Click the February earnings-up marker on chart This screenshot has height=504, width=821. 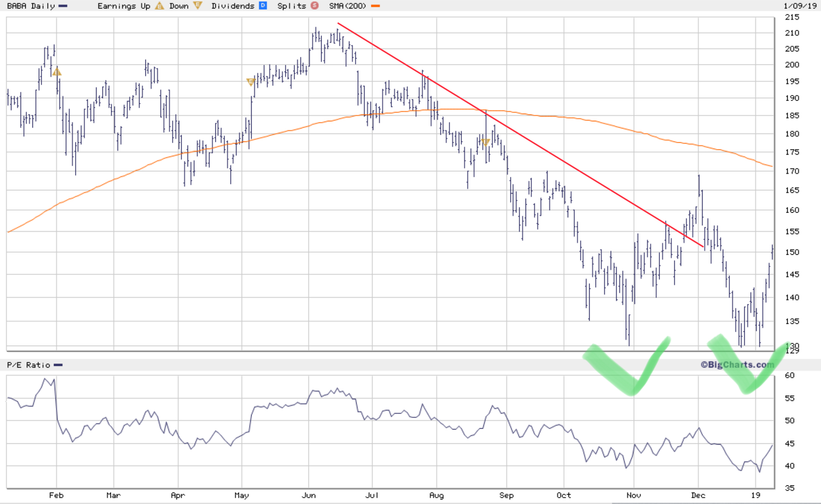pyautogui.click(x=57, y=72)
